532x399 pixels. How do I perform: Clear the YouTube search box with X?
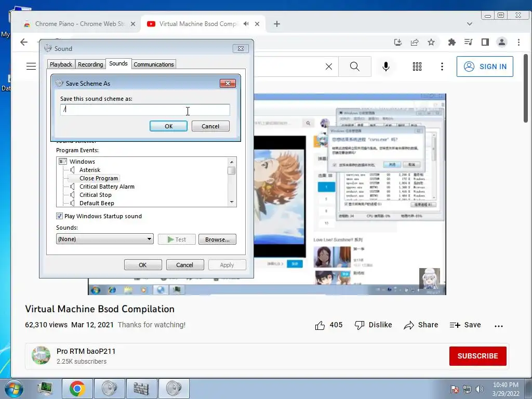(328, 66)
